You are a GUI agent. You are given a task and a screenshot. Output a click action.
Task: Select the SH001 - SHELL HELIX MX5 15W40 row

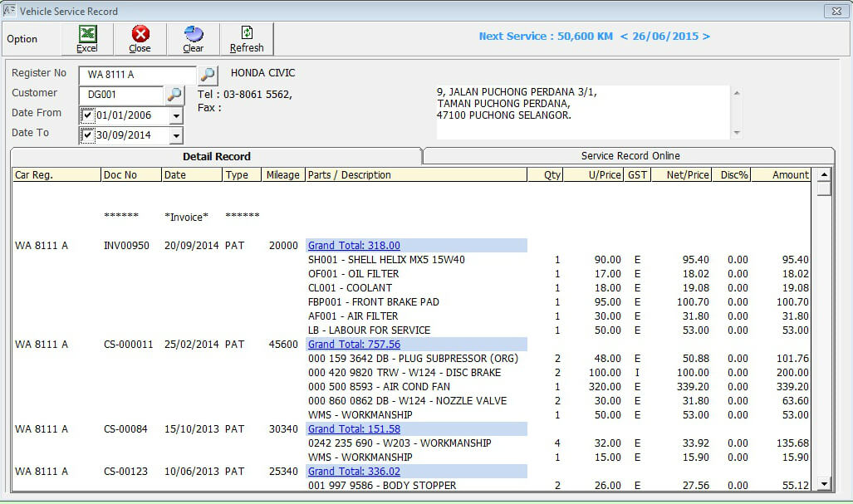coord(411,260)
